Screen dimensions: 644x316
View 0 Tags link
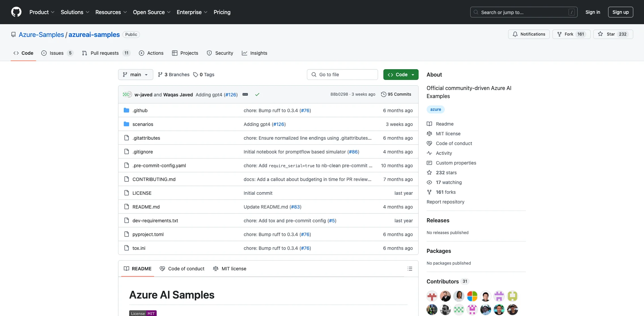[204, 75]
